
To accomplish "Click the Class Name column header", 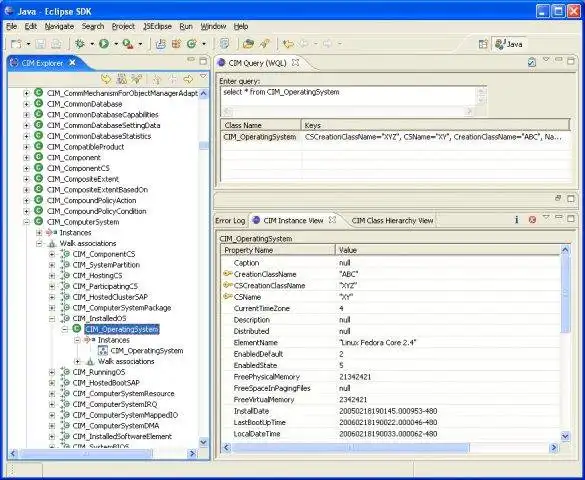I will (261, 125).
